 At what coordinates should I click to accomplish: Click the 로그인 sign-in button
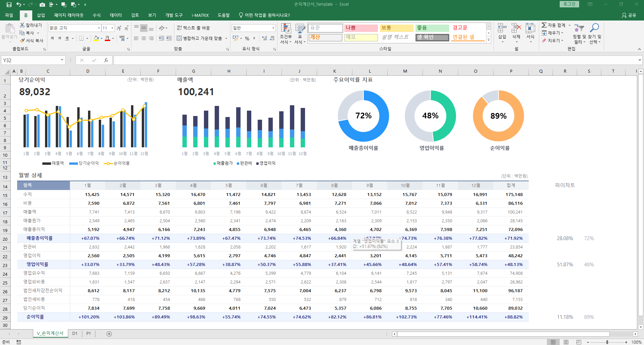tap(569, 4)
